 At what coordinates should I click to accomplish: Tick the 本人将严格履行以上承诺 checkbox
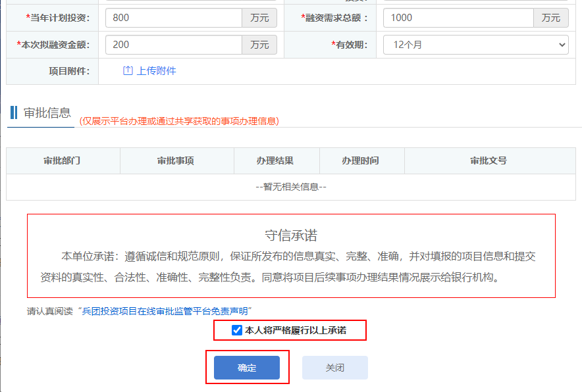[x=237, y=330]
